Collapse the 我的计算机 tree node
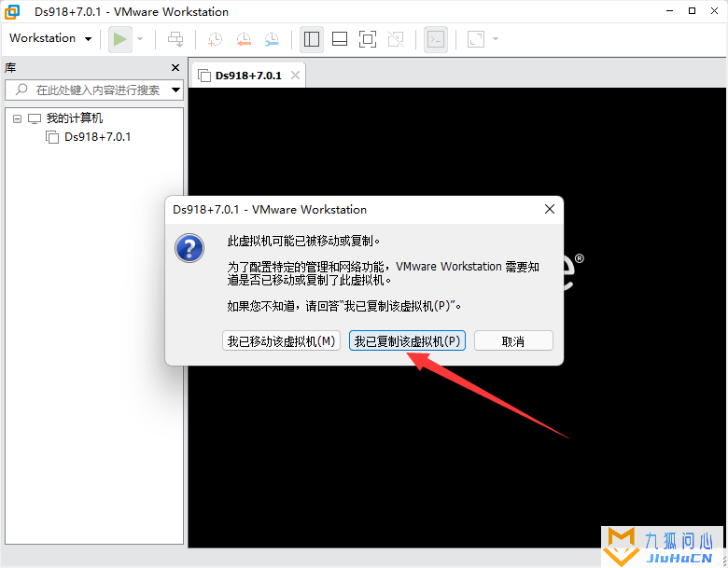The width and height of the screenshot is (728, 568). [17, 118]
